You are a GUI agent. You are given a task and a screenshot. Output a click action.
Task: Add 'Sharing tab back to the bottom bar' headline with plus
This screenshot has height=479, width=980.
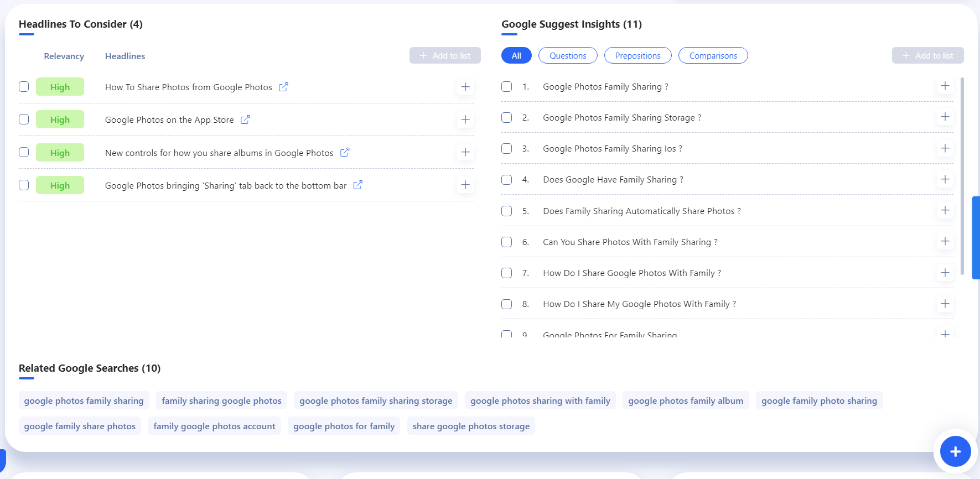pyautogui.click(x=465, y=185)
